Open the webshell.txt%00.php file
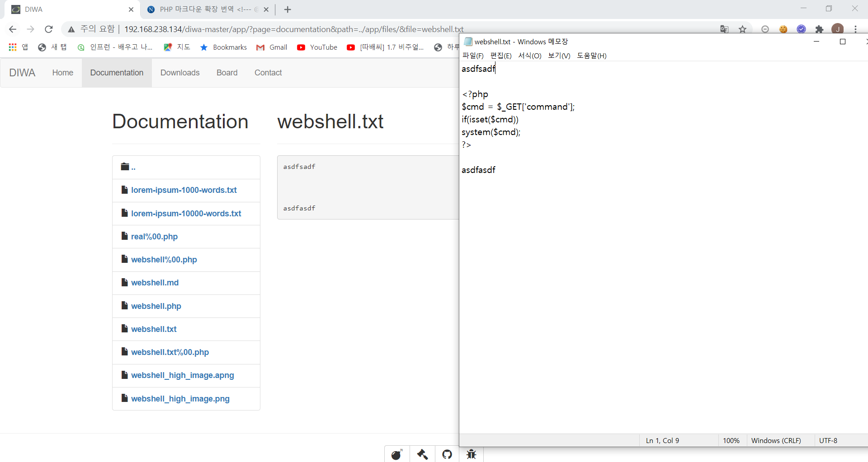868x462 pixels. pyautogui.click(x=170, y=352)
